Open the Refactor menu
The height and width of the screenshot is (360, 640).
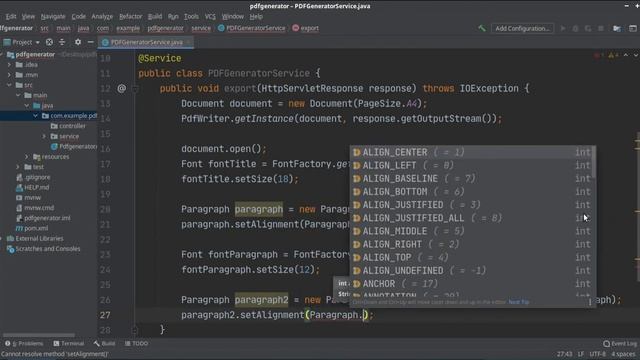click(x=131, y=17)
